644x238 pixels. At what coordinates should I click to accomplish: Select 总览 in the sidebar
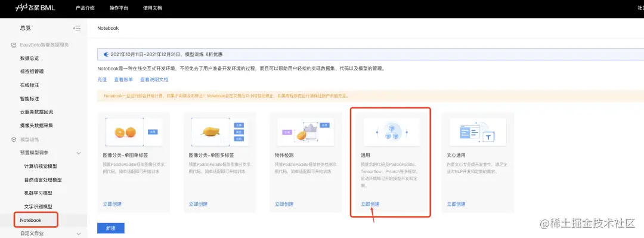26,28
